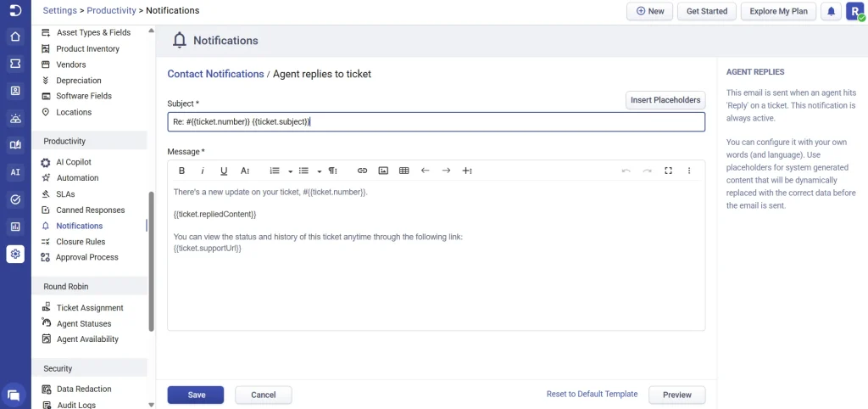Viewport: 868px width, 409px height.
Task: Click the Undo icon in editor toolbar
Action: [x=626, y=171]
